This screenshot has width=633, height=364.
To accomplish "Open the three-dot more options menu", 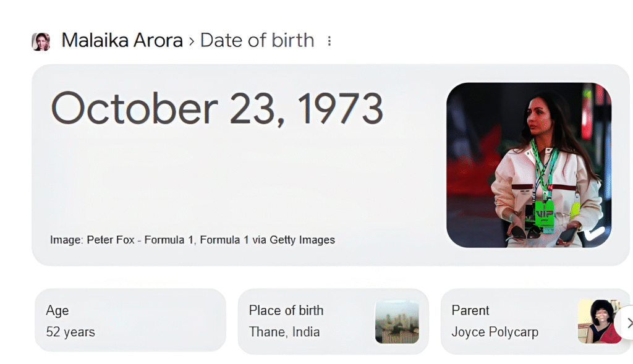I will point(329,41).
